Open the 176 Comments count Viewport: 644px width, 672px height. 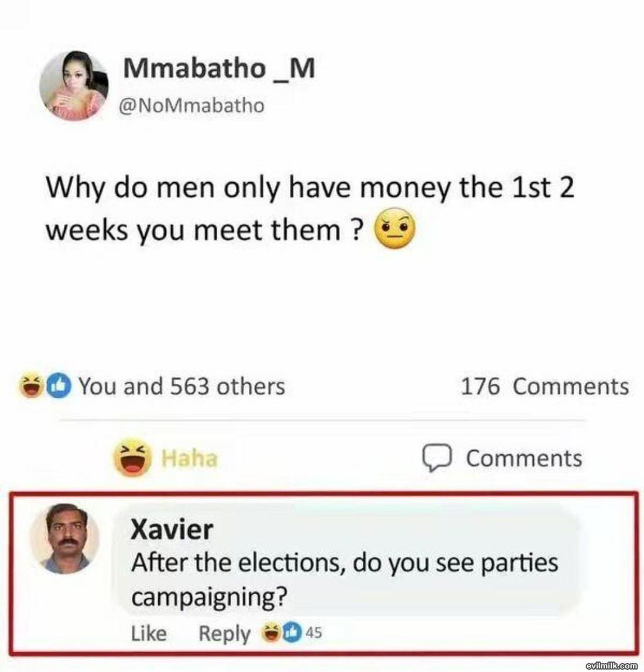(544, 386)
